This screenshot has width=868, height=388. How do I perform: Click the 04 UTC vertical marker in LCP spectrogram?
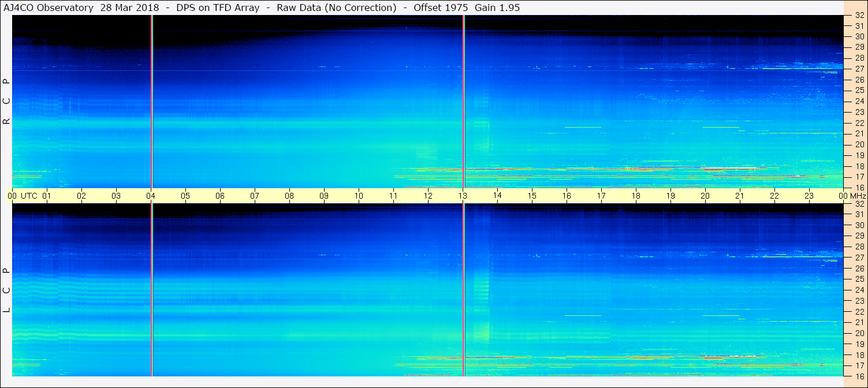pos(152,290)
